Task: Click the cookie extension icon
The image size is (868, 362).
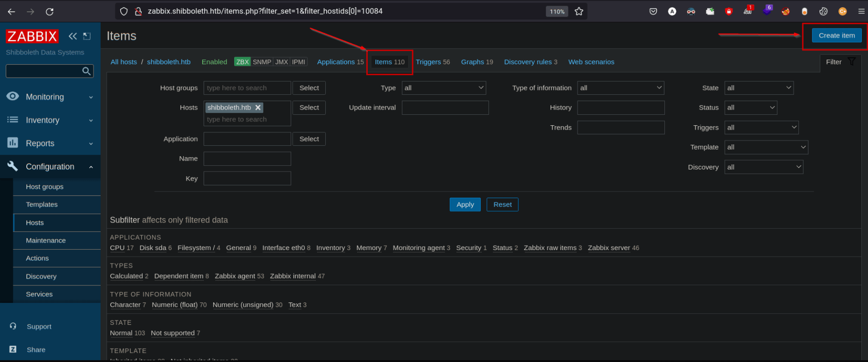Action: click(824, 11)
